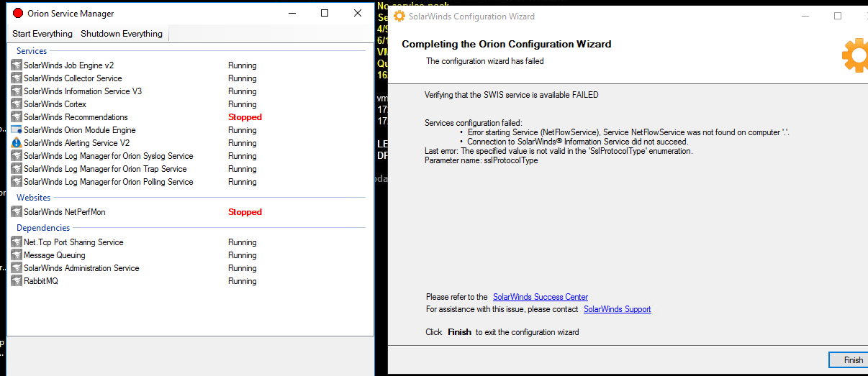The image size is (868, 376).
Task: Open the SolarWinds Support link
Action: (618, 309)
